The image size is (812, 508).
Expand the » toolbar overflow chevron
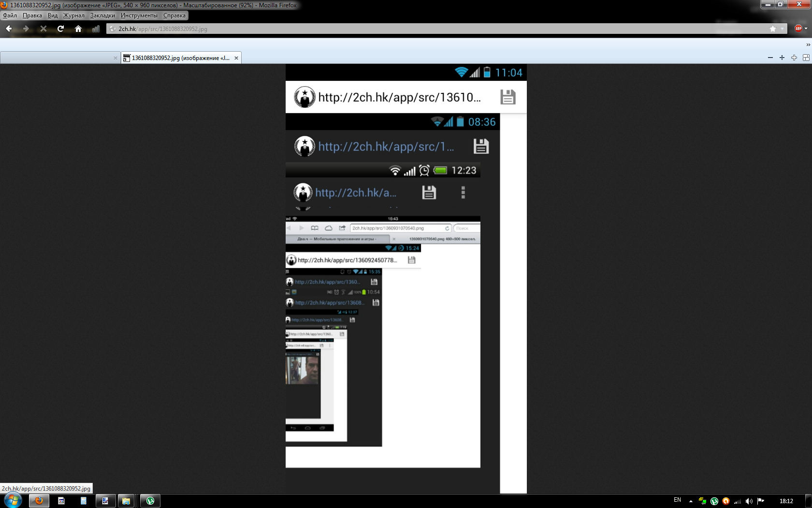click(x=808, y=45)
